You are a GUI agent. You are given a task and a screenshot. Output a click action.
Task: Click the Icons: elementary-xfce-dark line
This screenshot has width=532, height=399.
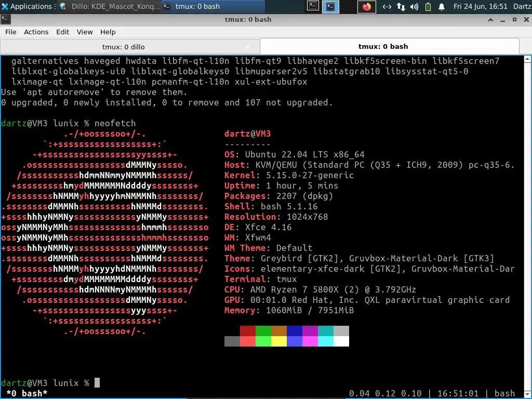click(369, 269)
